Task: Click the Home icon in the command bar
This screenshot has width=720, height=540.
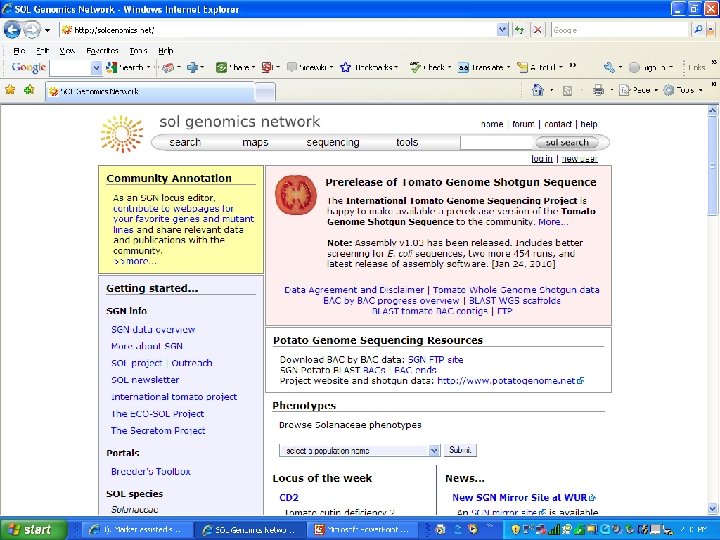Action: [538, 90]
